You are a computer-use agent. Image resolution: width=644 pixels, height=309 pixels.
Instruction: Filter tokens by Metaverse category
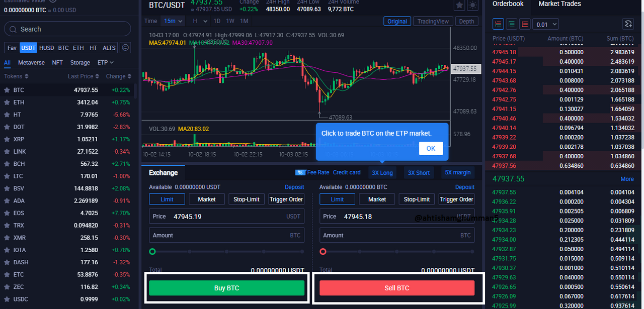pos(31,63)
